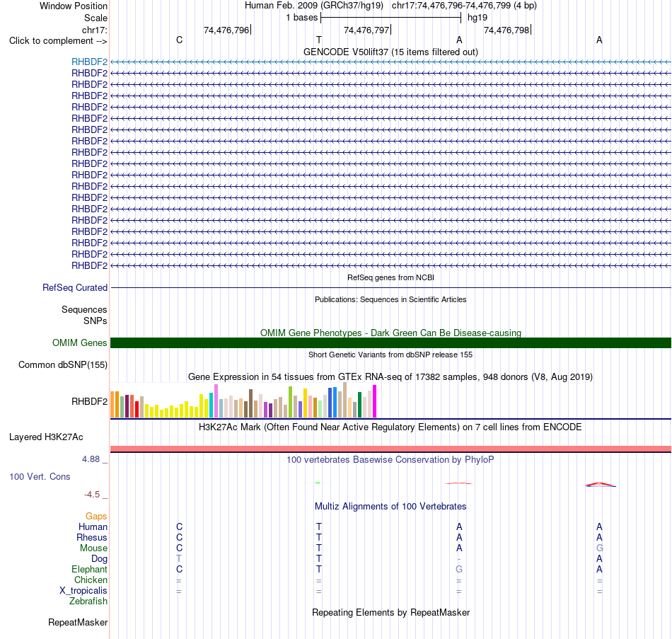The image size is (672, 639).
Task: Click 'RefSeq genes from NCBI' track title
Action: tap(390, 277)
